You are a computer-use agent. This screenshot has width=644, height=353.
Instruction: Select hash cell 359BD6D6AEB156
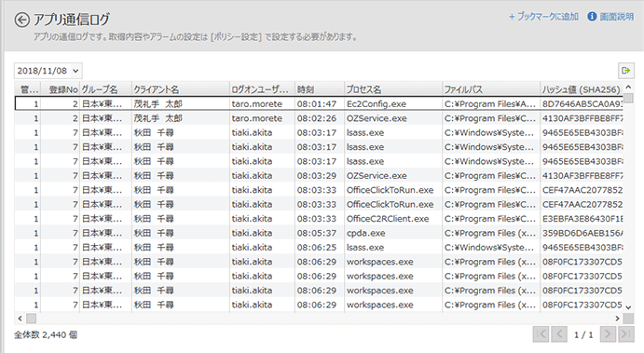(582, 233)
